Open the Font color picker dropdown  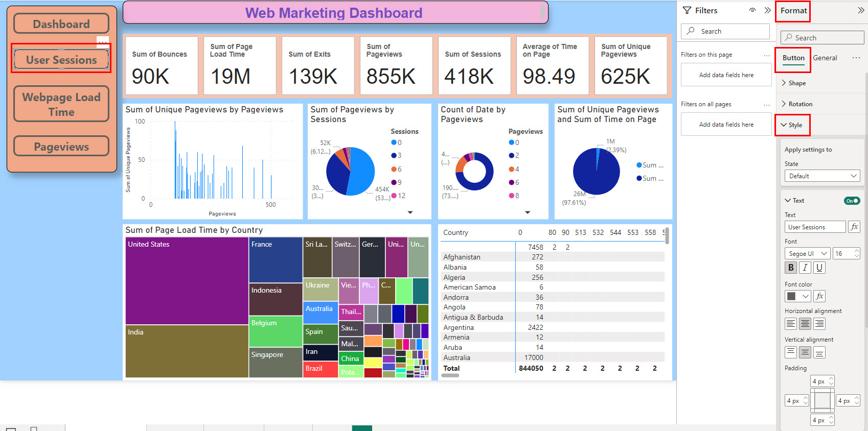pos(798,296)
